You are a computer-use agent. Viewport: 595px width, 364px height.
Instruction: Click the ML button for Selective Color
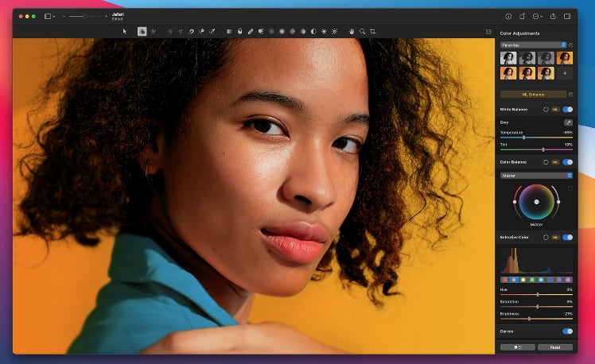[555, 237]
